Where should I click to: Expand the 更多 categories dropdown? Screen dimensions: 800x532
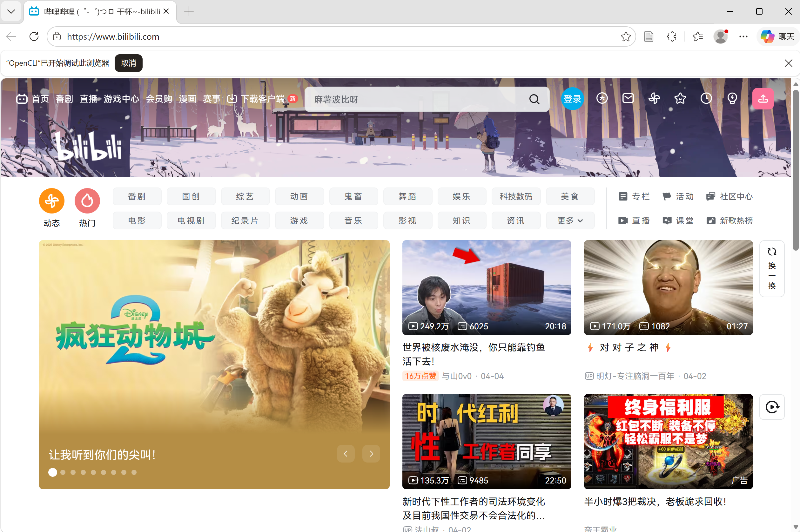pos(570,220)
